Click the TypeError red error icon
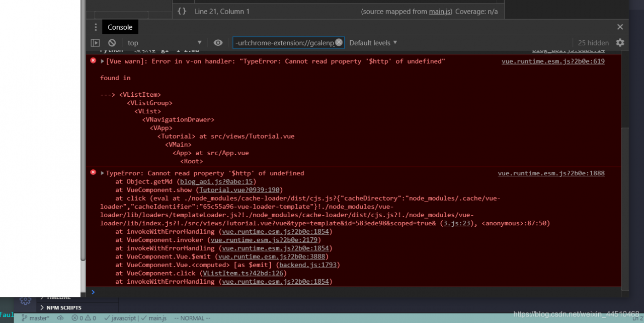 (93, 172)
